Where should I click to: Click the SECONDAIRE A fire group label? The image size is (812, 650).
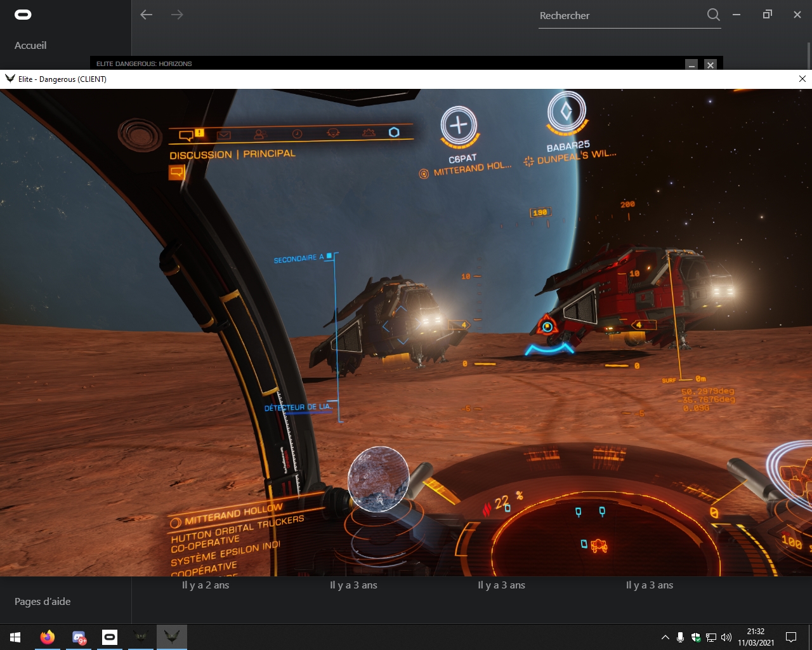click(299, 259)
